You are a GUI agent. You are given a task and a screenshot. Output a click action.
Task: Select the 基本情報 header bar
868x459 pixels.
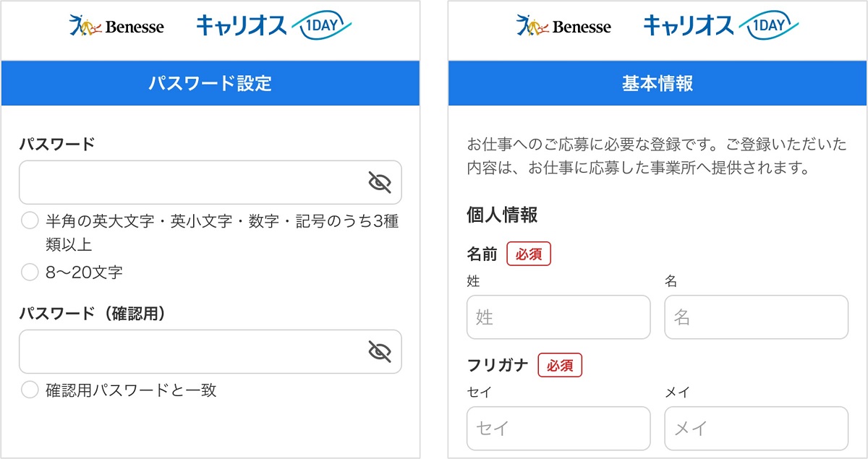[x=658, y=83]
